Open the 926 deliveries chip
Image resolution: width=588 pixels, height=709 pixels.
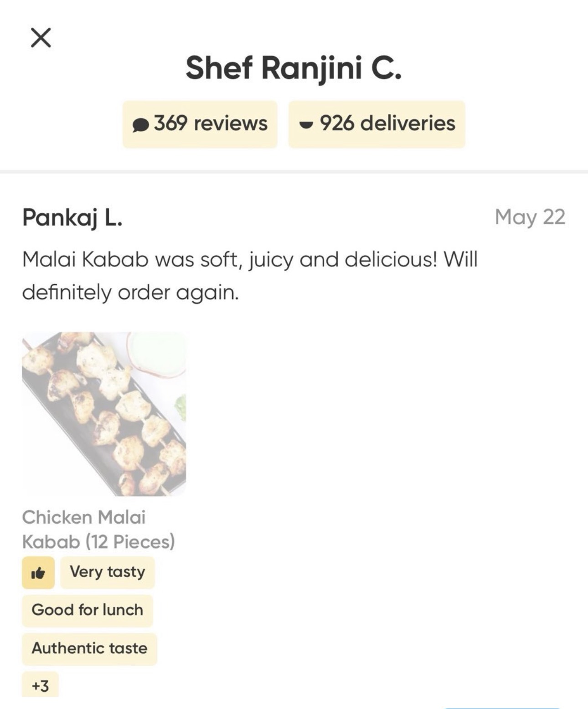377,124
